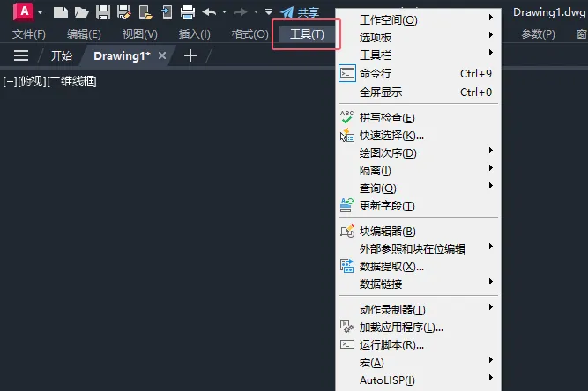Expand 外部参照和块在位编辑 submenu

pos(418,249)
